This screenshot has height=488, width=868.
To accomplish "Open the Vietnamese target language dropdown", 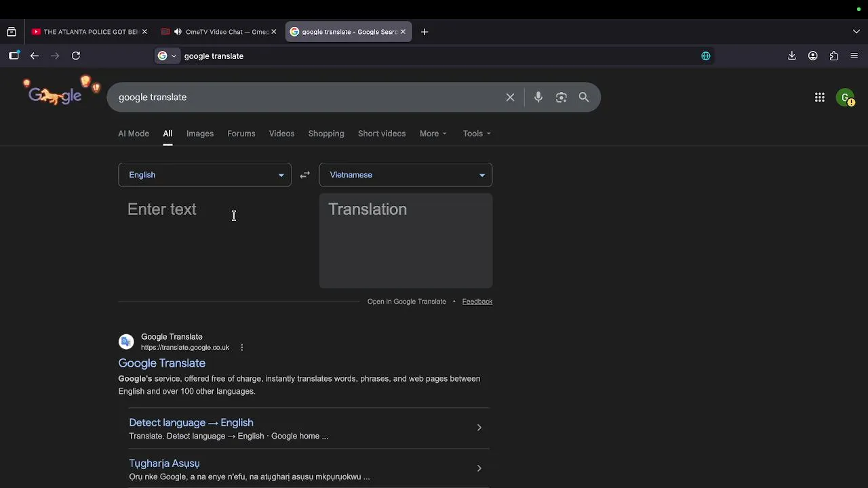I will click(406, 175).
